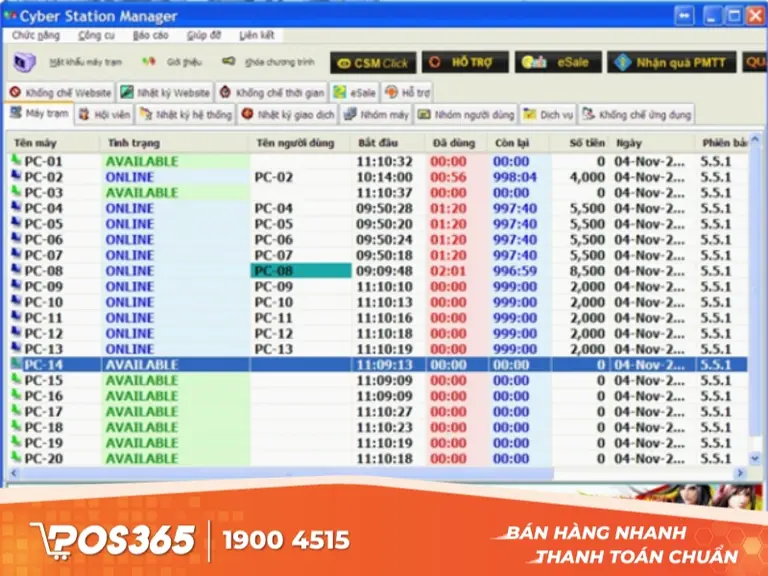Switch to the Nhóm máy tab
Screen dimensions: 768x576
[x=376, y=115]
